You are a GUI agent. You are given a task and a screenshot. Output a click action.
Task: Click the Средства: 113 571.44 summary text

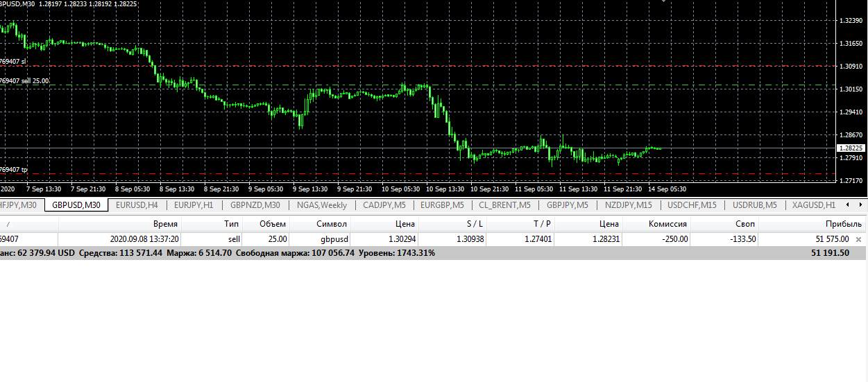[x=121, y=253]
